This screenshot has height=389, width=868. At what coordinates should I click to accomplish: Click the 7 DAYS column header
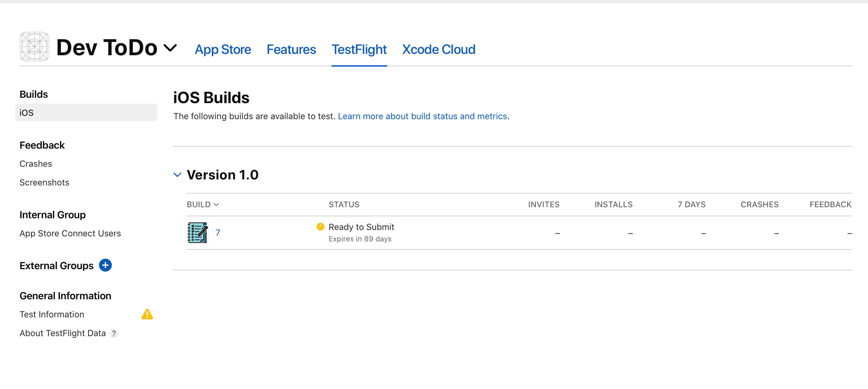pos(691,205)
